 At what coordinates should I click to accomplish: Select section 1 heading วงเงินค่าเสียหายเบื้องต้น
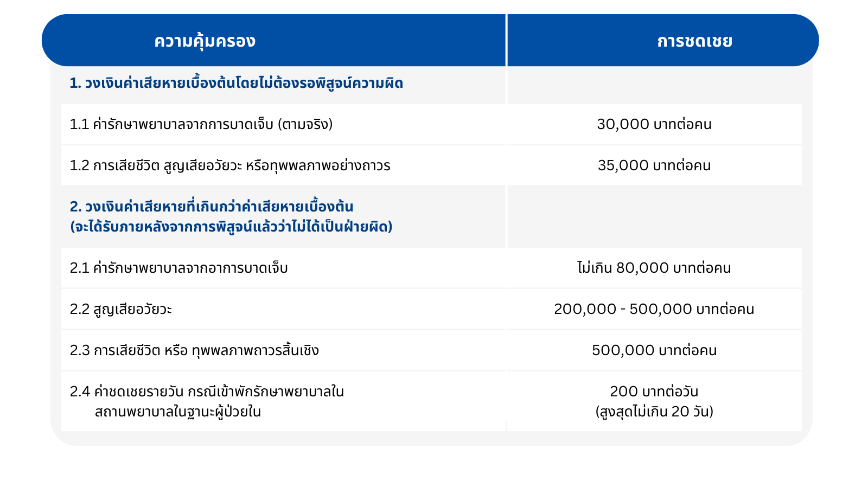click(237, 84)
